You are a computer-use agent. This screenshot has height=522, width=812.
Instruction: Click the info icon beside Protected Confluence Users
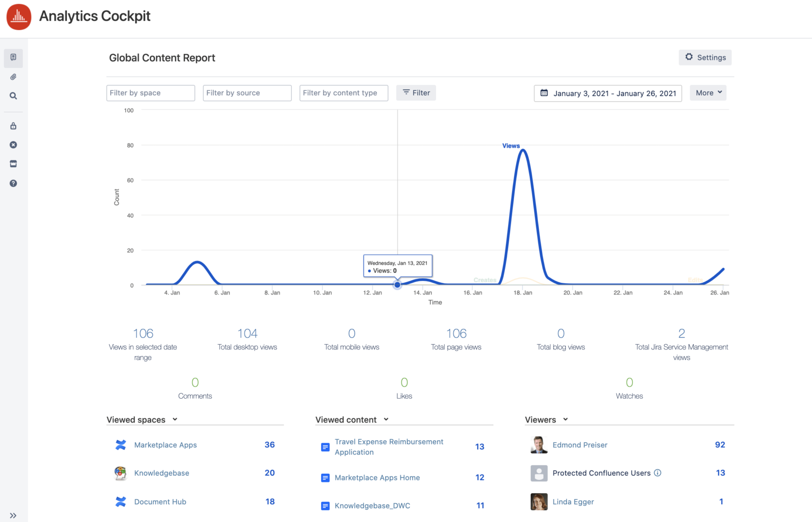[658, 473]
